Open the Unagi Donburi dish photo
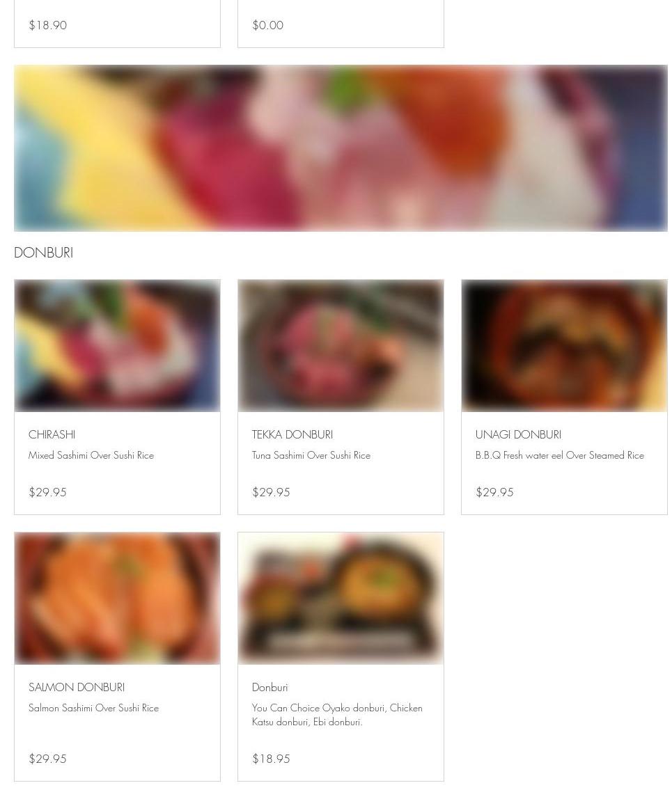The height and width of the screenshot is (790, 672). (x=564, y=346)
